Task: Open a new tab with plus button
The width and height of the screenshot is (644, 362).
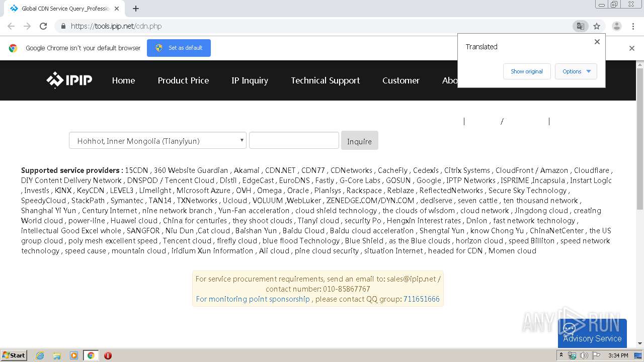Action: 136,9
